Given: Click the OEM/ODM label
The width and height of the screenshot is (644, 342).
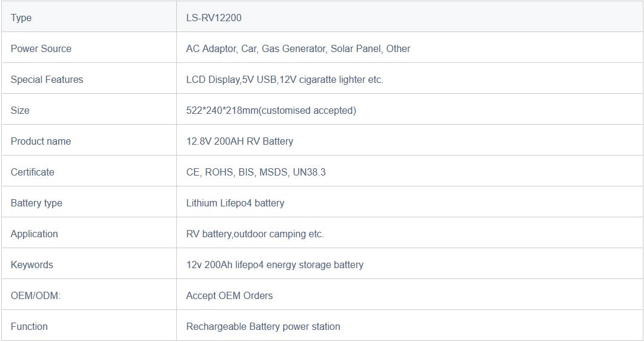Looking at the screenshot, I should (35, 295).
